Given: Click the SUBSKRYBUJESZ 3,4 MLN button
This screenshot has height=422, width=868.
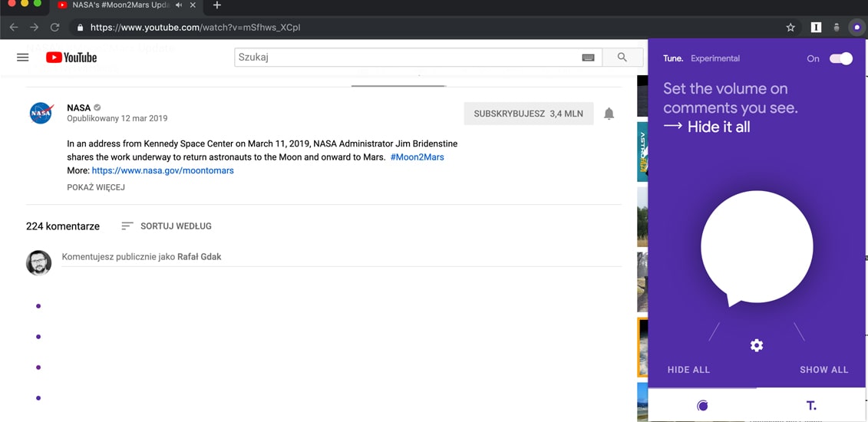Looking at the screenshot, I should point(529,114).
